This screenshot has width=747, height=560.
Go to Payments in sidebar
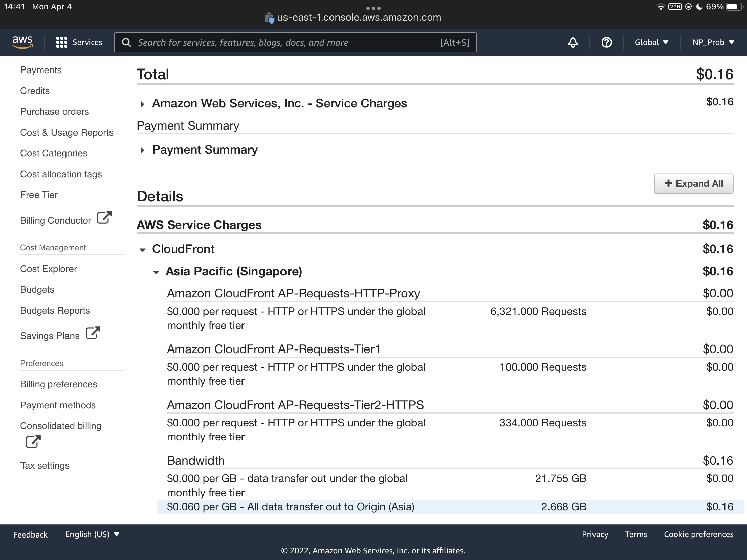click(41, 70)
